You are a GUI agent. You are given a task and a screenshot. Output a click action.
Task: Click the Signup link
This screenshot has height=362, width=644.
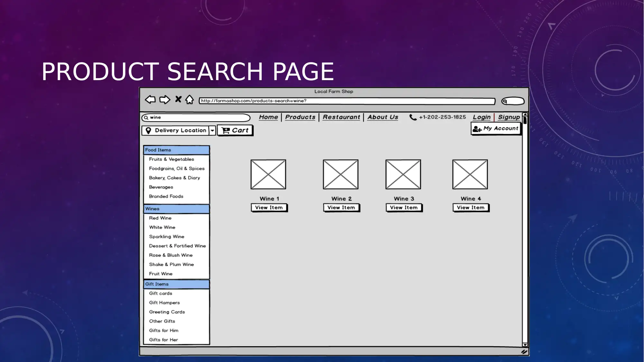tap(509, 117)
